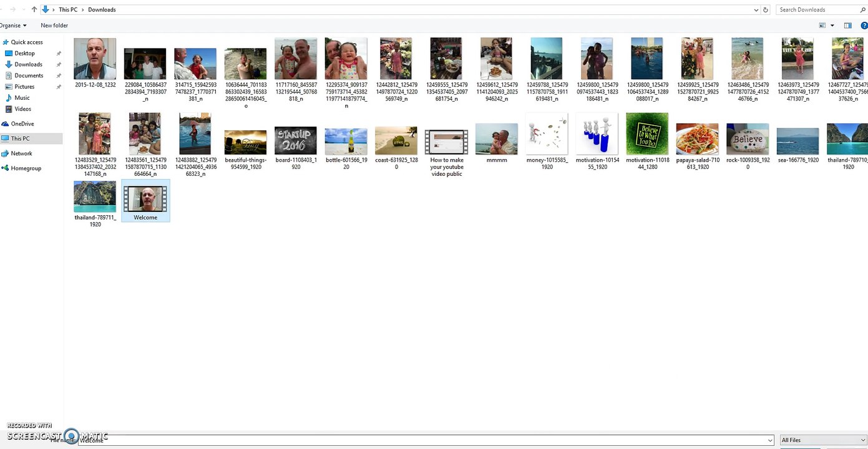Select OneDrive in the navigation pane
The width and height of the screenshot is (868, 449).
pyautogui.click(x=22, y=123)
